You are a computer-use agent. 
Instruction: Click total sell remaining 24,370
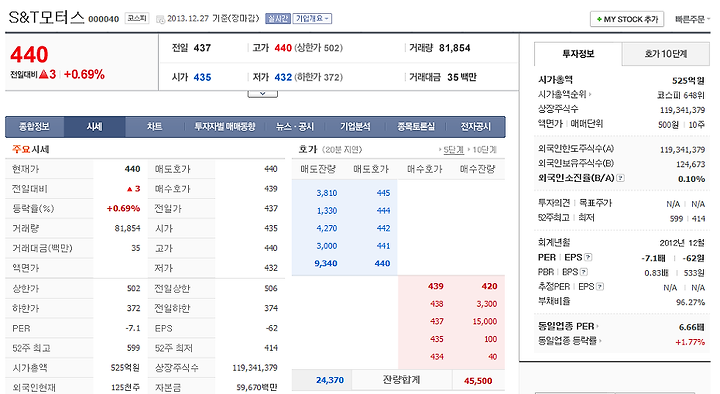click(x=330, y=380)
